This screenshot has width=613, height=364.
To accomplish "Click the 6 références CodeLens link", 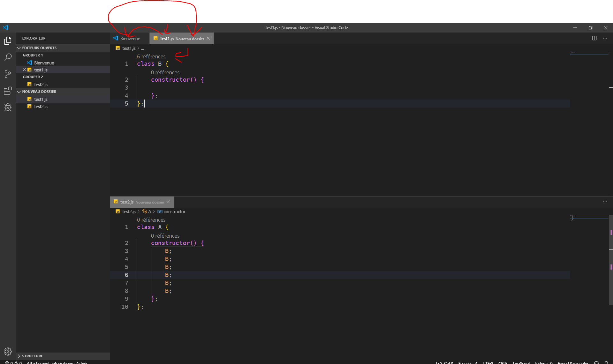I will [x=151, y=56].
